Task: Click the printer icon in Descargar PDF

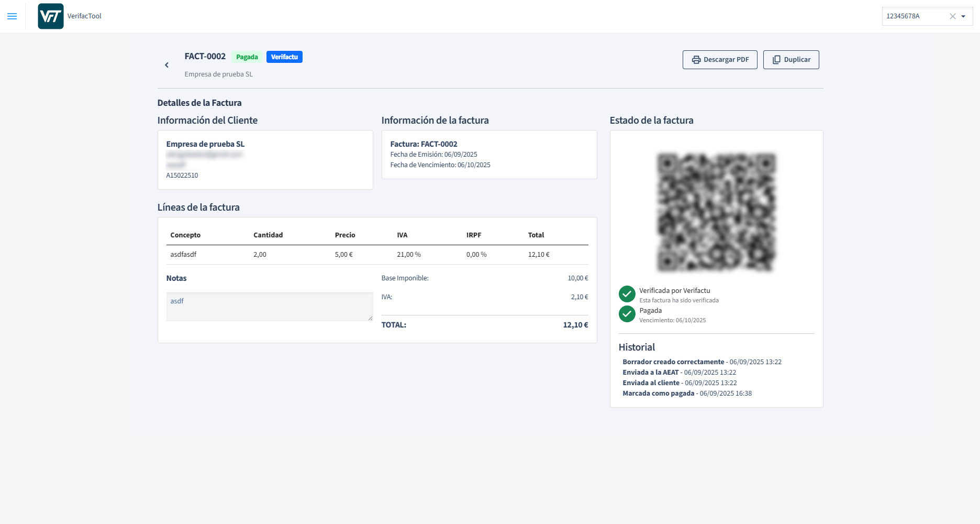Action: [x=696, y=60]
